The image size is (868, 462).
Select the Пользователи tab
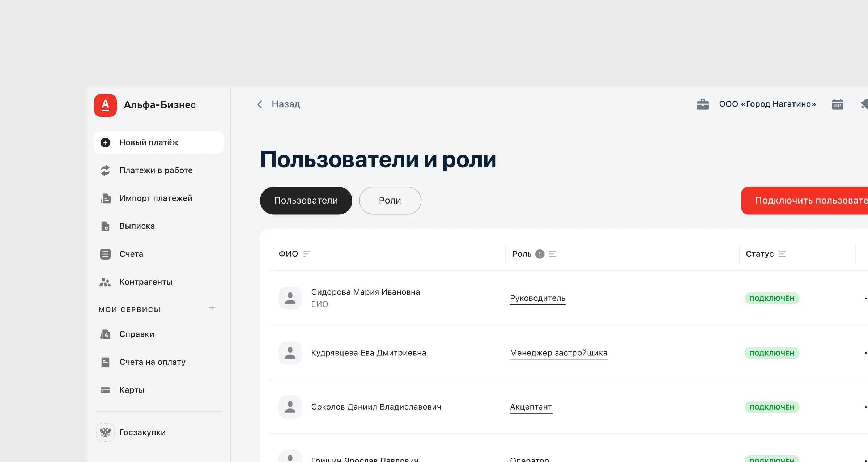[x=306, y=201]
